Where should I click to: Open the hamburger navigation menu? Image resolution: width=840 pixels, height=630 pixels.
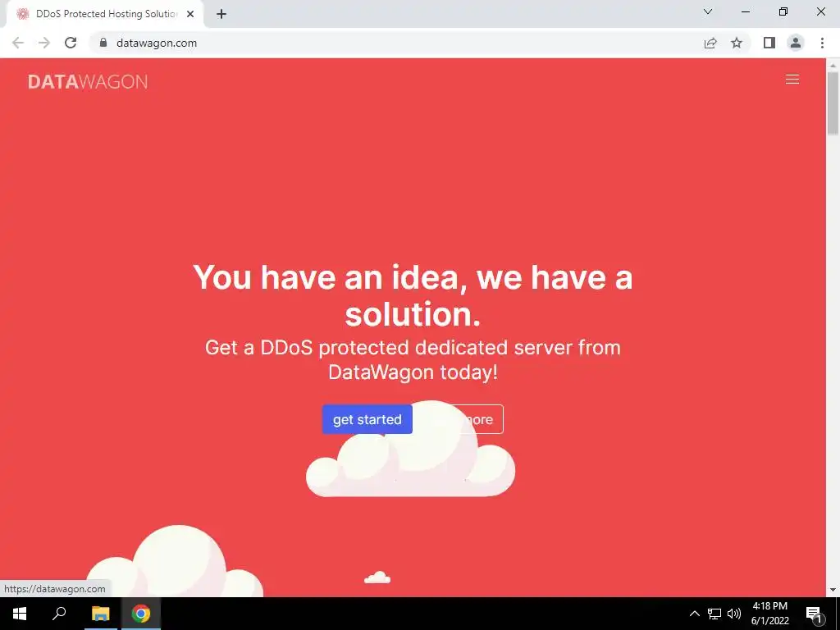click(x=792, y=80)
